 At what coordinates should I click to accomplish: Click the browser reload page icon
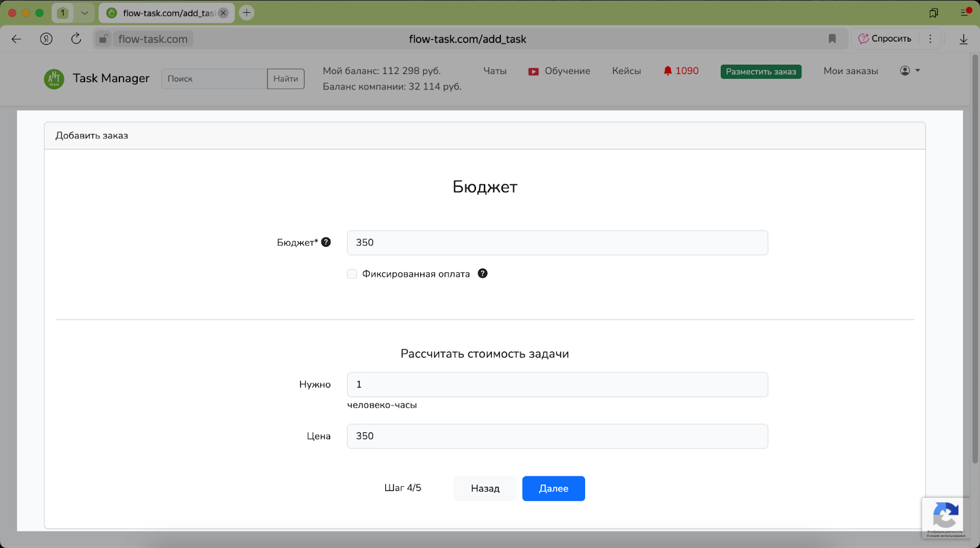click(76, 39)
